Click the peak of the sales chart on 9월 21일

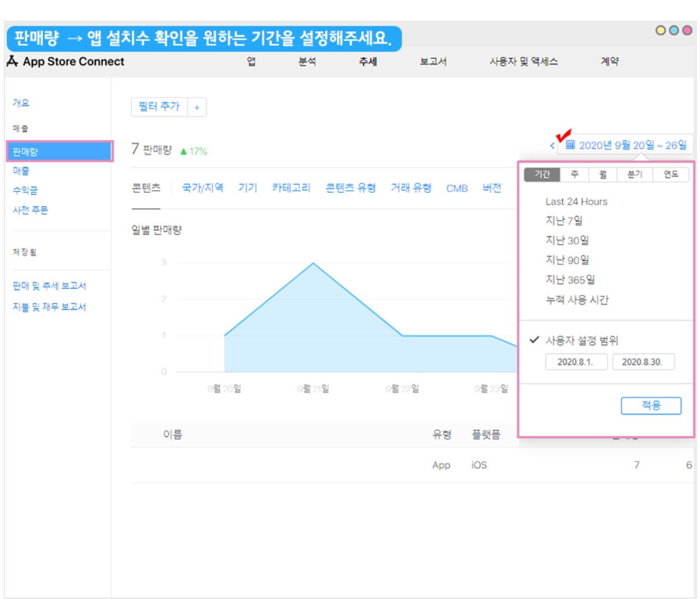click(x=313, y=263)
